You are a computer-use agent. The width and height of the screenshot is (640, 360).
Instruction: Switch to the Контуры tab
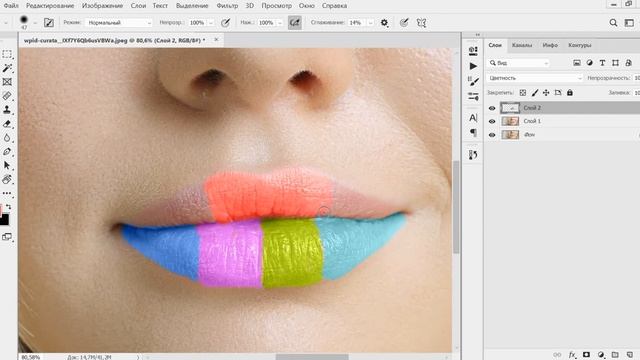[x=580, y=45]
